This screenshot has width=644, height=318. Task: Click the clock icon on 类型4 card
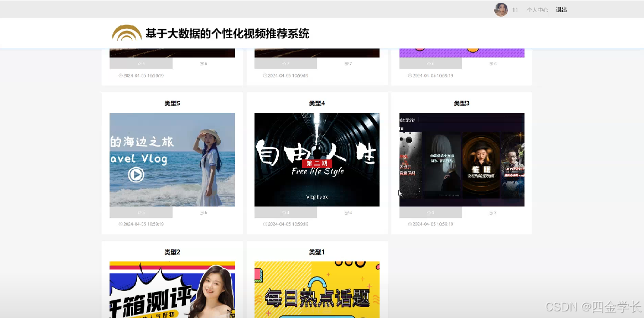coord(266,224)
